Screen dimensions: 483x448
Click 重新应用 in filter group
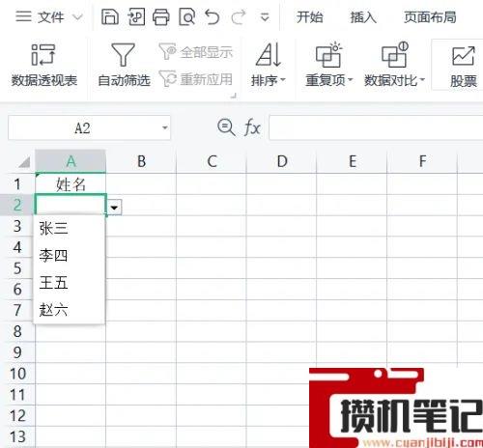tap(196, 79)
